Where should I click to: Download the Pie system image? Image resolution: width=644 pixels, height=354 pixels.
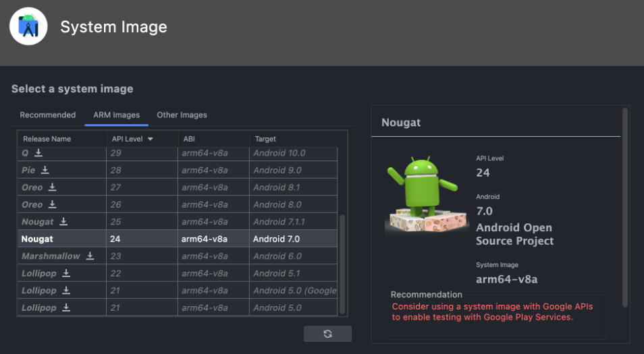45,170
